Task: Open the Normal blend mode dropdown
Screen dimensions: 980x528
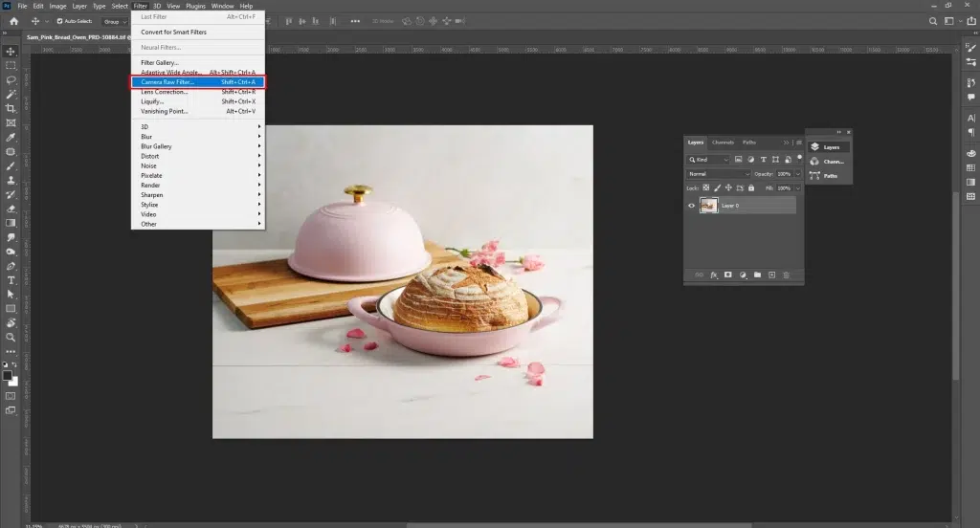Action: 720,174
